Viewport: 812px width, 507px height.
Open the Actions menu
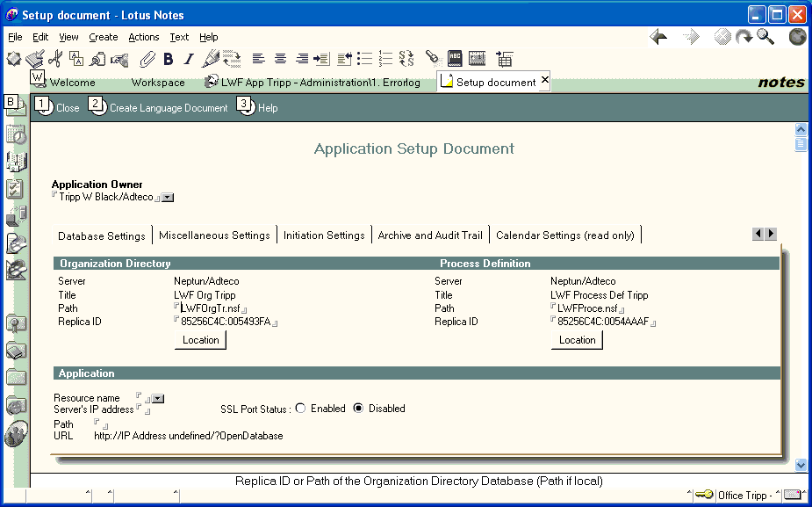pyautogui.click(x=143, y=37)
